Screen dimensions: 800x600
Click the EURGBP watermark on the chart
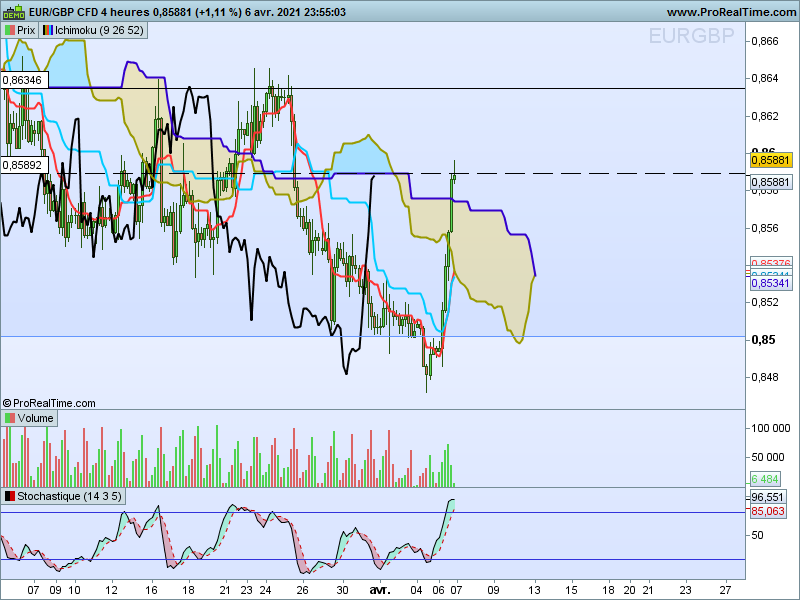point(694,37)
